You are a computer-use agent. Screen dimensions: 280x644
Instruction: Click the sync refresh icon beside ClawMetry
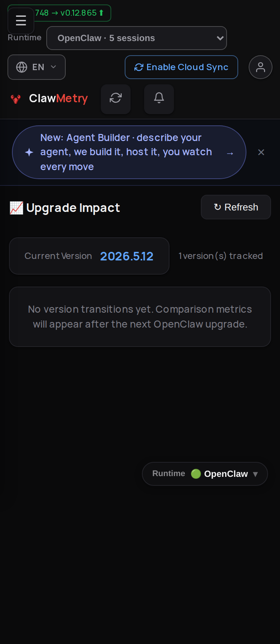(116, 99)
